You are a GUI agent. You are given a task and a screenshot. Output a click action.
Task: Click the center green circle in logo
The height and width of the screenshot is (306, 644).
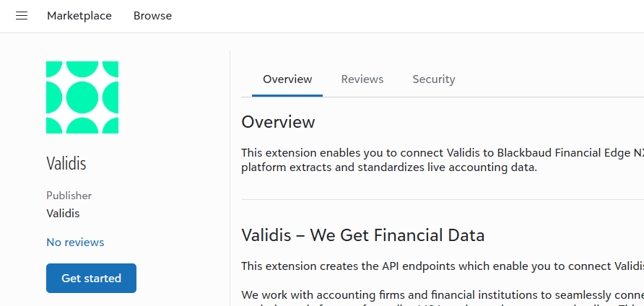click(x=82, y=97)
